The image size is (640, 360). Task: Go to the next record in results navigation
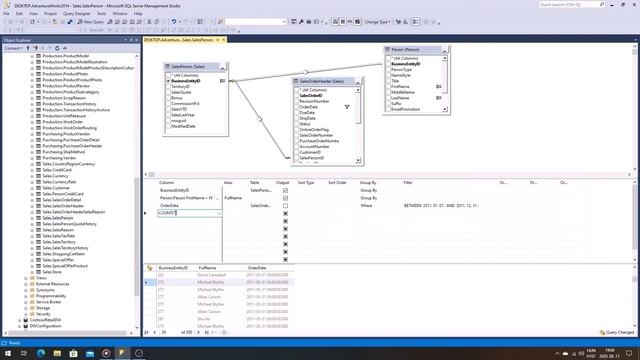pos(199,333)
